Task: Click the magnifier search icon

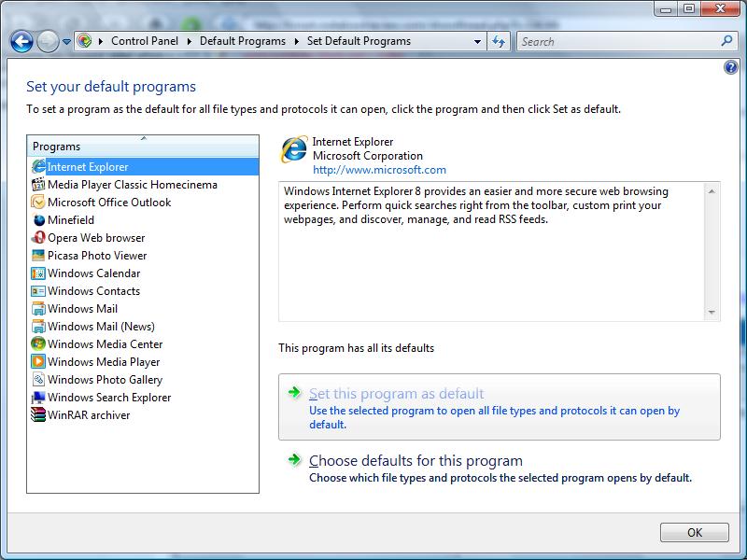Action: point(727,41)
